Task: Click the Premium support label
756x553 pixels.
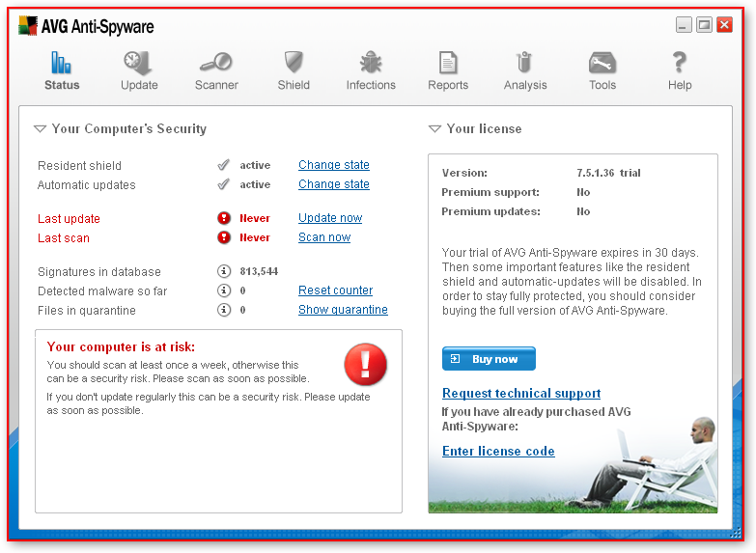Action: (x=490, y=192)
